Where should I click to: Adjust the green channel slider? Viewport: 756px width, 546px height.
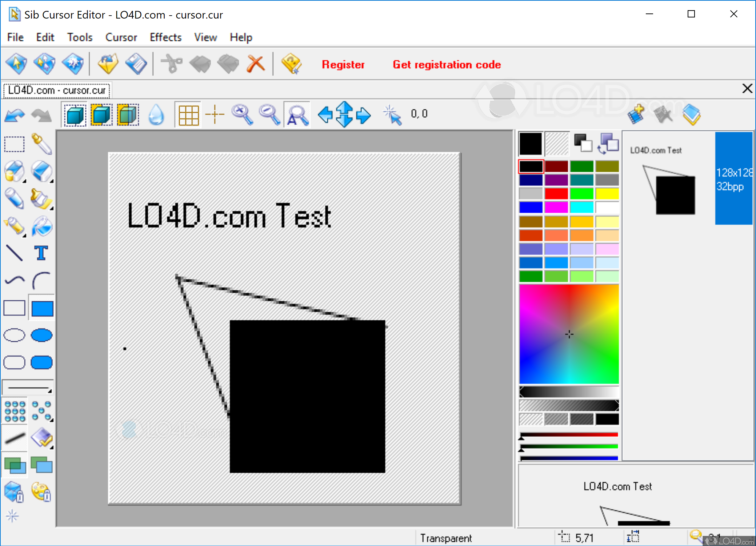[569, 446]
